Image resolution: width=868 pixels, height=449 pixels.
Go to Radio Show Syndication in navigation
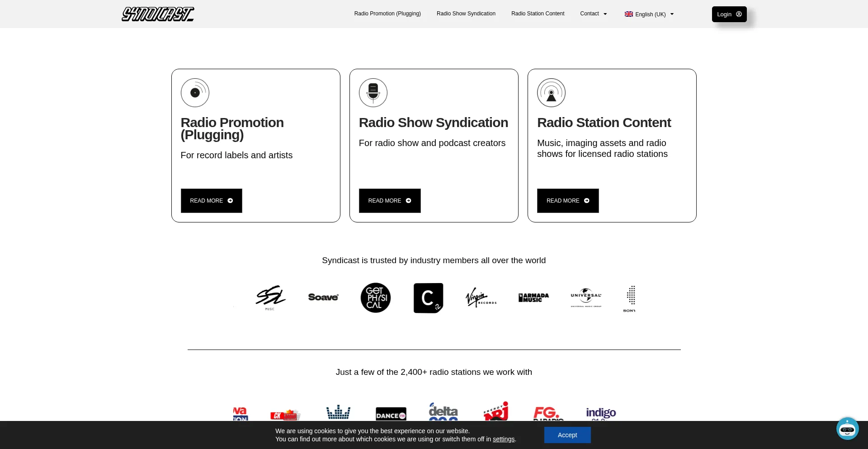[466, 14]
